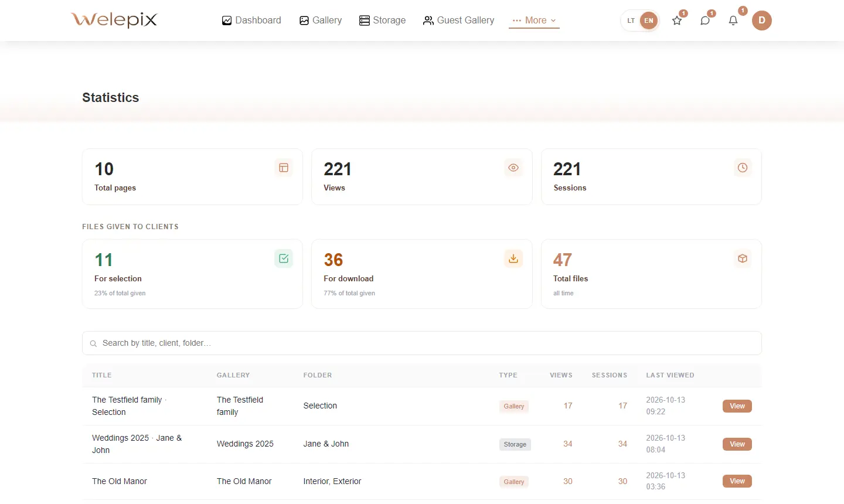Open the Gallery menu item

321,21
